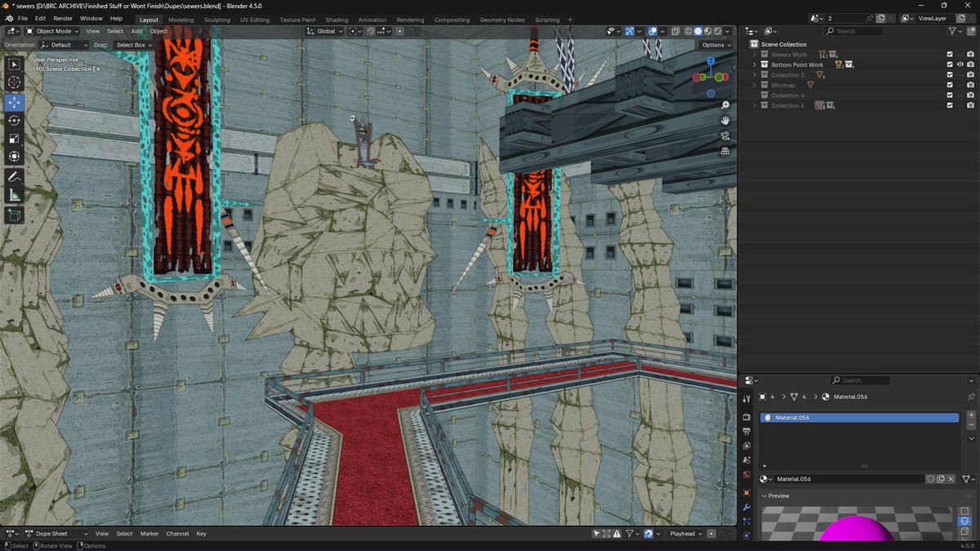This screenshot has width=980, height=551.
Task: Open the Physics properties tab
Action: coord(746,535)
